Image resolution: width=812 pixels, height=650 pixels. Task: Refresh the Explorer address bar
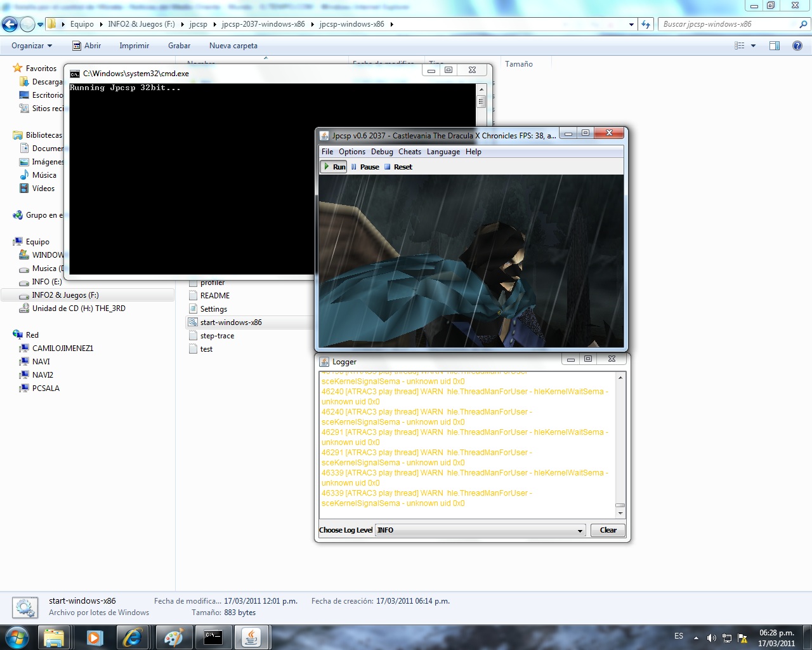point(646,24)
